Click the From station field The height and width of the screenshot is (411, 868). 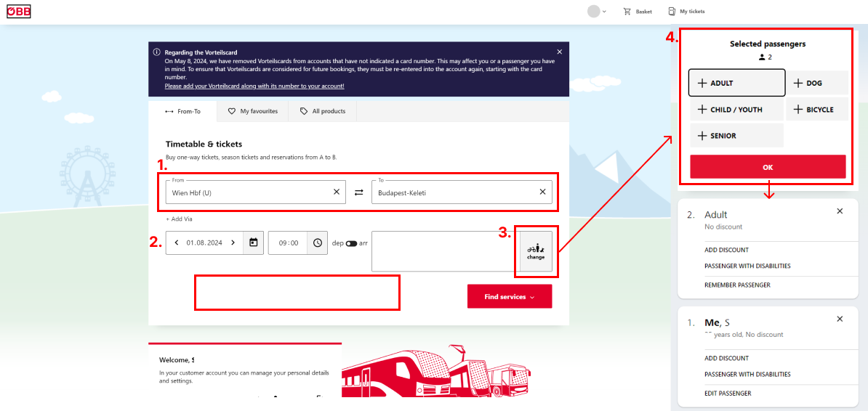point(255,192)
